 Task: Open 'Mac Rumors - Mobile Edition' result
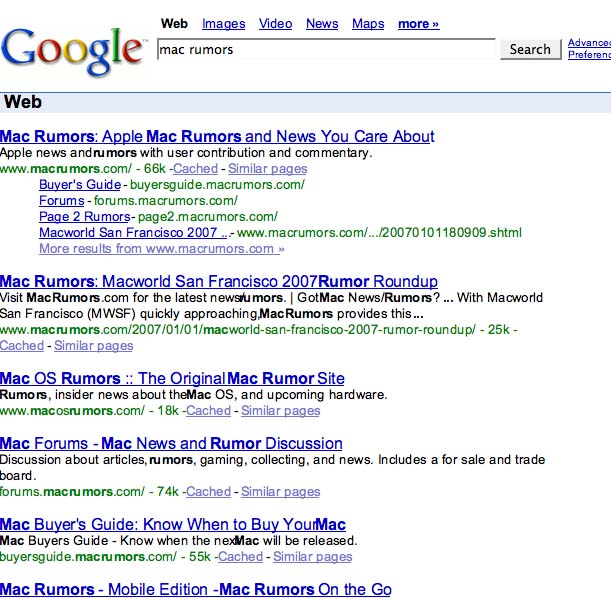click(x=196, y=589)
